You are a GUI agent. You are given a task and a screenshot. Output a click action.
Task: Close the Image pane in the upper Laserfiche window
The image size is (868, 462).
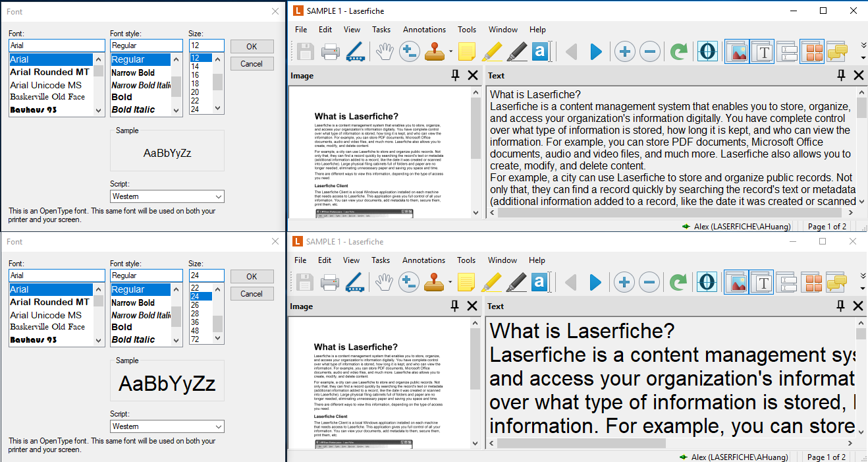[473, 76]
